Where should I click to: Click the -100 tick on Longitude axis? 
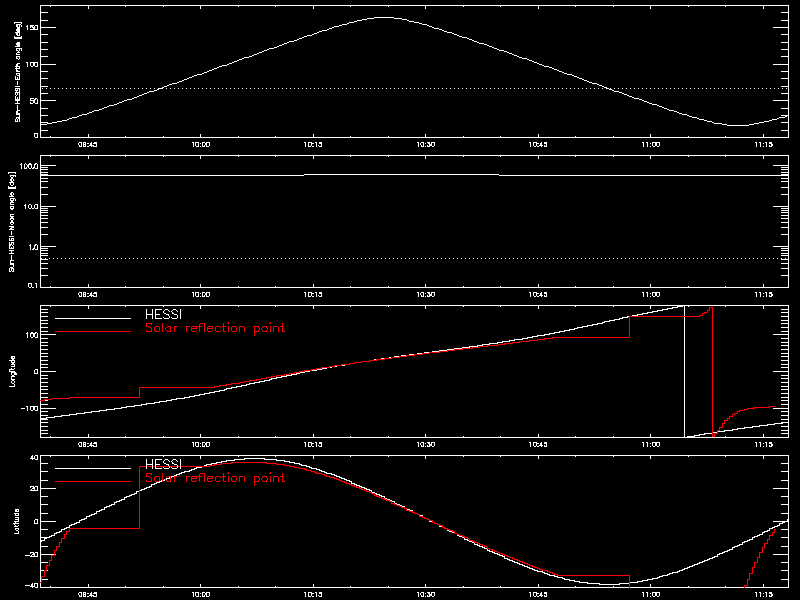[30, 408]
